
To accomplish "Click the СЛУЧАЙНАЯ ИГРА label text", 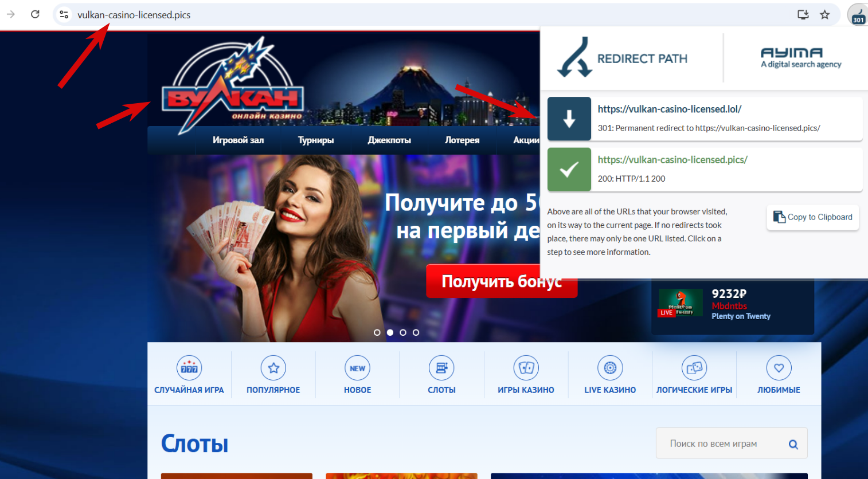I will [189, 390].
